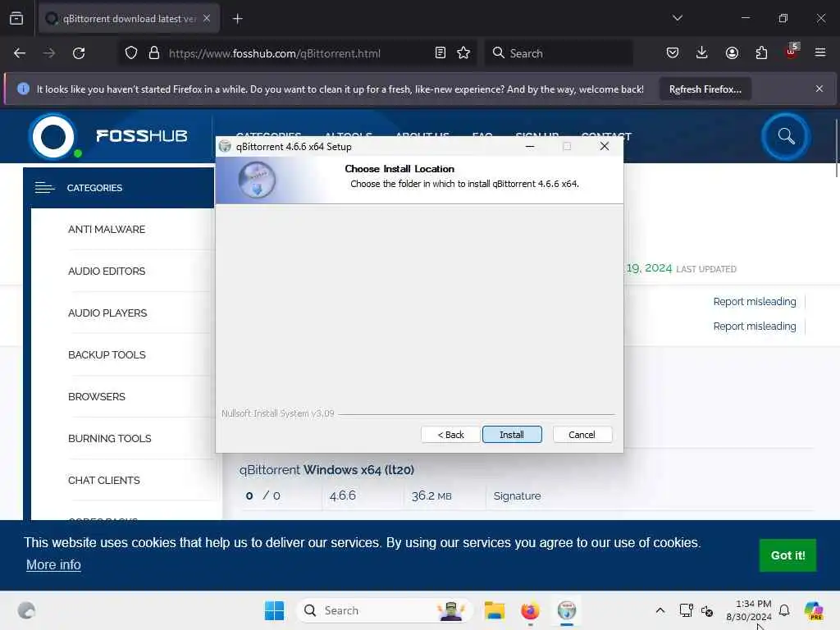Open the CHAT CLIENTS category
840x630 pixels.
pyautogui.click(x=104, y=480)
